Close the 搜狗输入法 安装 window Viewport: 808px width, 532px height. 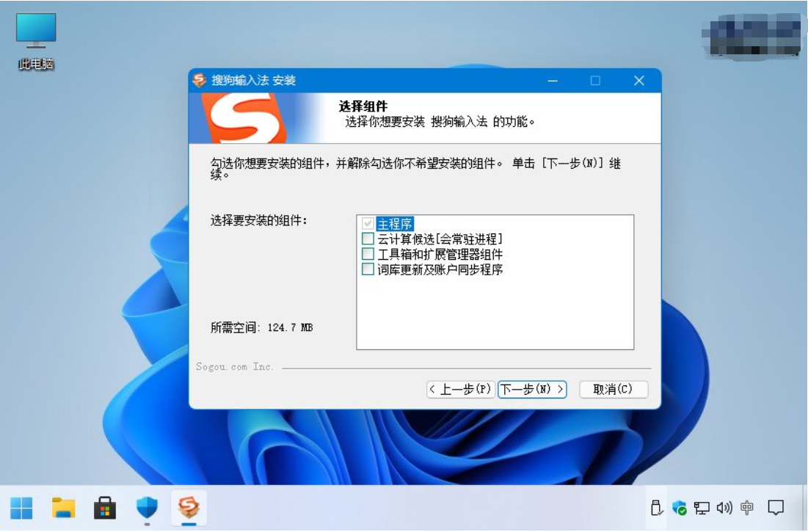tap(639, 80)
